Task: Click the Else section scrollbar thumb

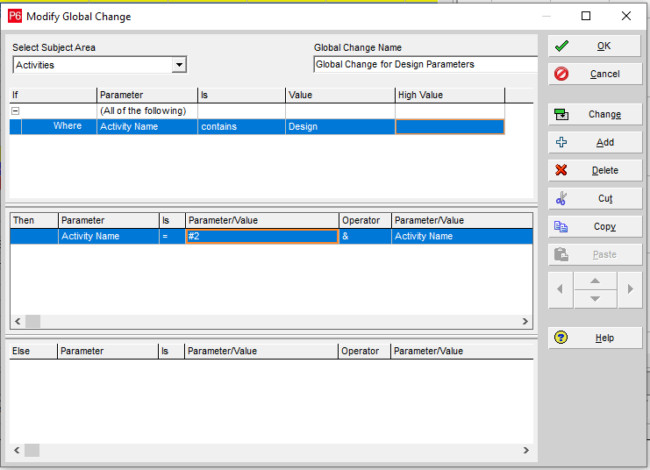Action: point(32,450)
